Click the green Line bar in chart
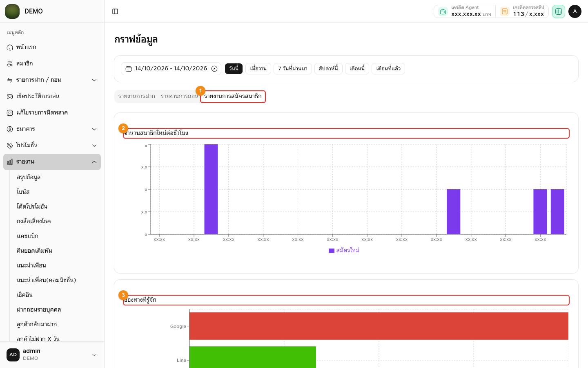The width and height of the screenshot is (588, 368). pyautogui.click(x=253, y=357)
